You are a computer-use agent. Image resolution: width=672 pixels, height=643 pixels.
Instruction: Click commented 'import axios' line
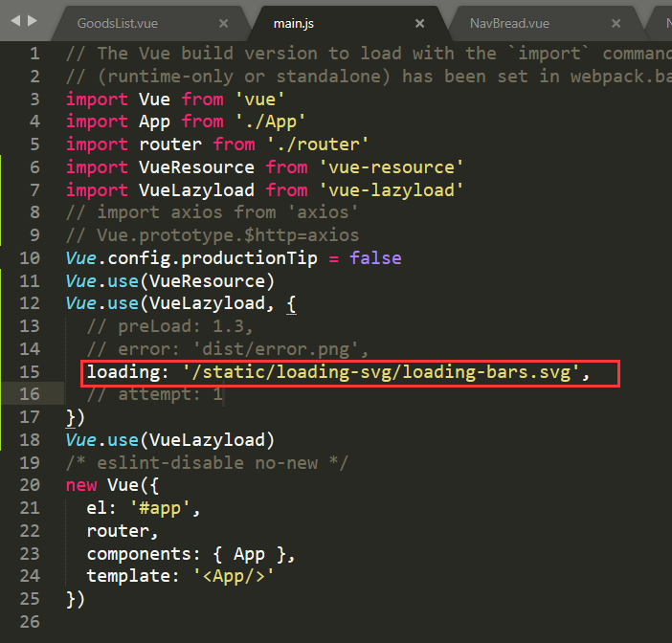click(213, 212)
